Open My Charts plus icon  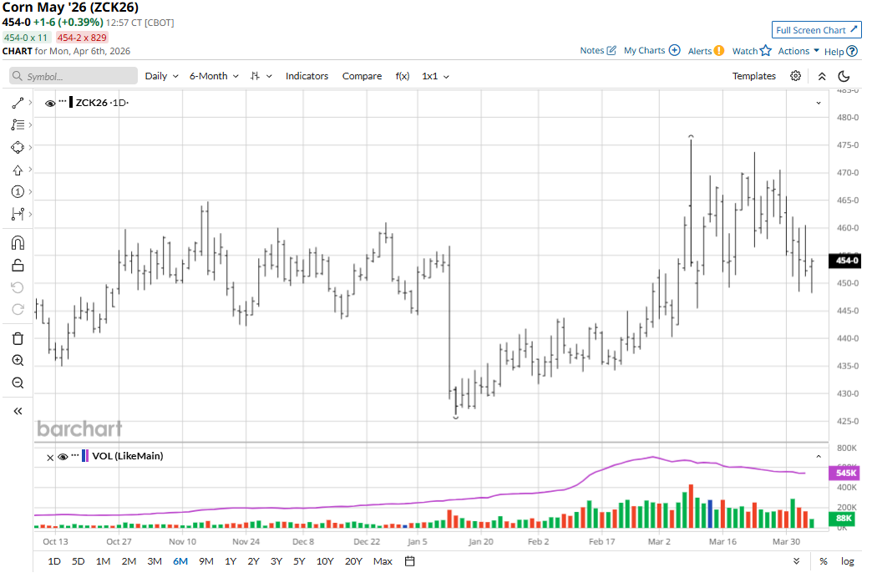[x=675, y=50]
